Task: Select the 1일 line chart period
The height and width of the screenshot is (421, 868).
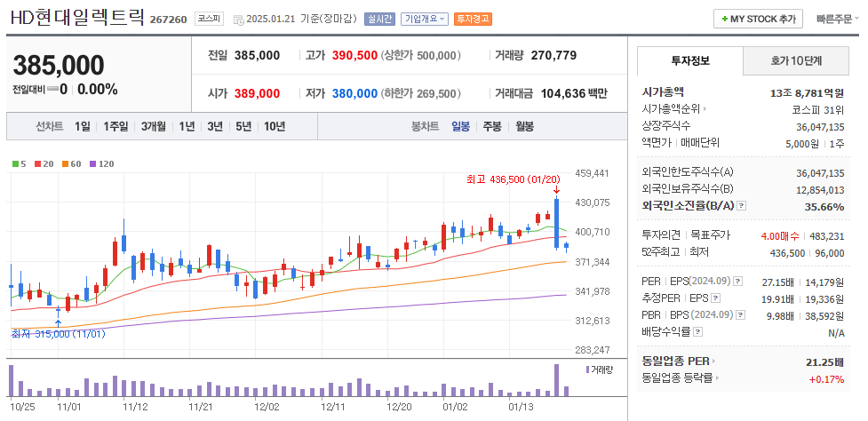Action: [82, 127]
